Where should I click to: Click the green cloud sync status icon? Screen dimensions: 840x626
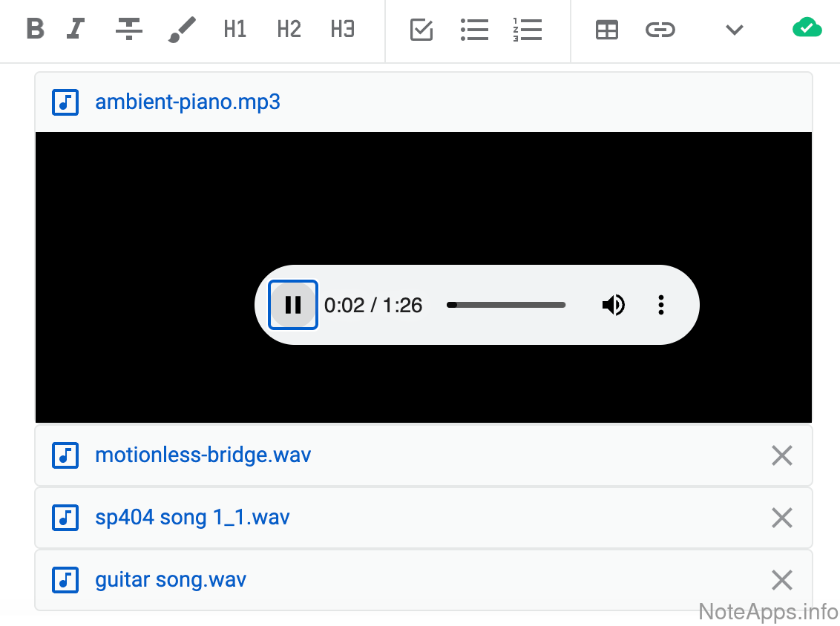(x=807, y=29)
